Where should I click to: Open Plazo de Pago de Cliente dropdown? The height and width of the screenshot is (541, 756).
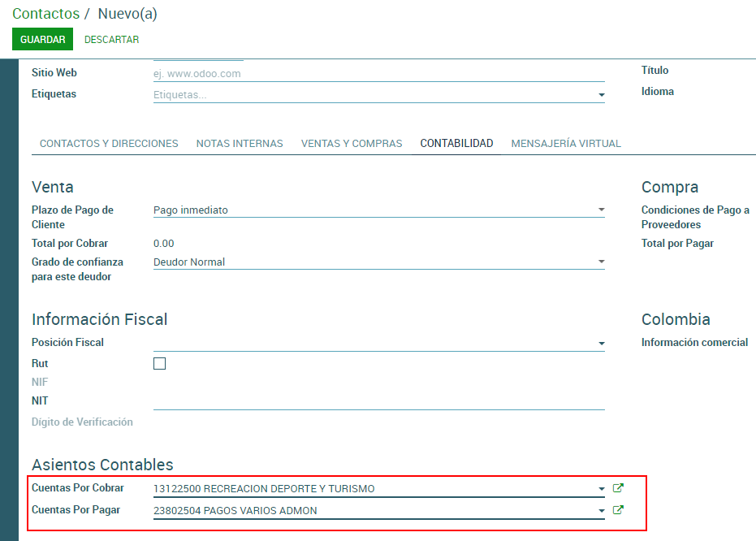point(601,210)
